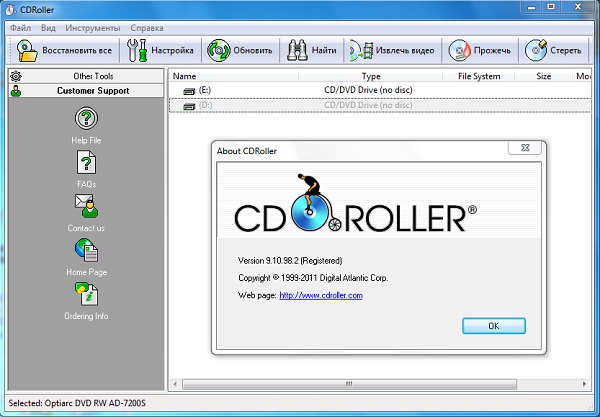This screenshot has width=600, height=417.
Task: Click the Contact us envelope icon
Action: click(86, 206)
